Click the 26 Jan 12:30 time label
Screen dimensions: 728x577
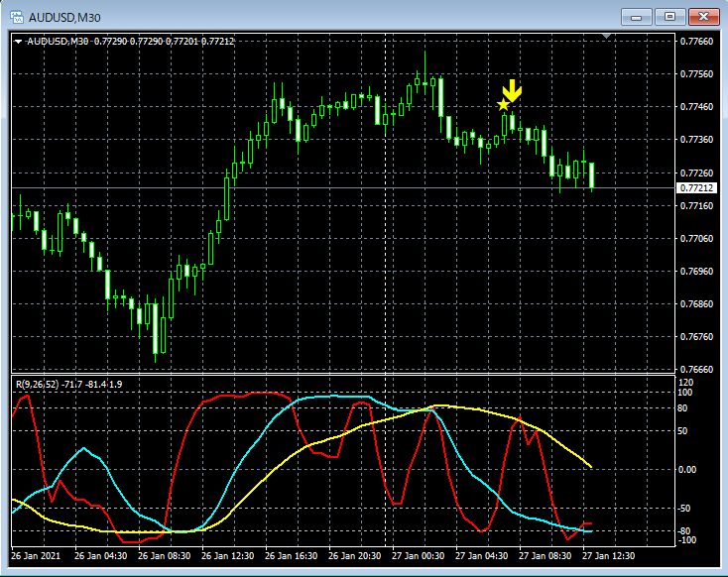pyautogui.click(x=227, y=555)
